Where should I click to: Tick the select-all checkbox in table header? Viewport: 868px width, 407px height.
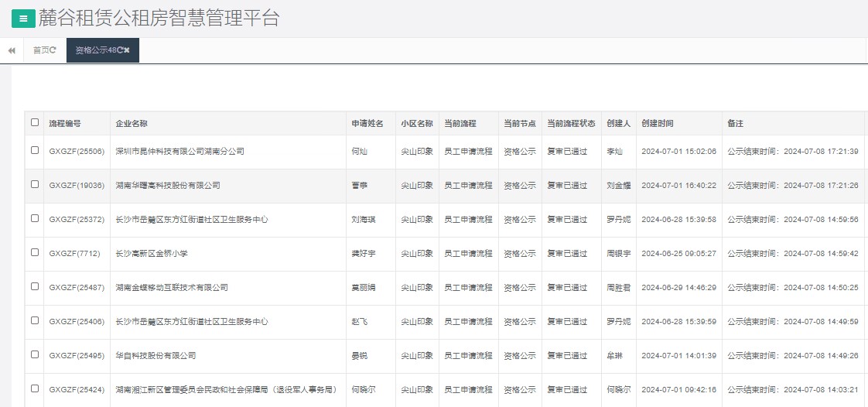[35, 122]
